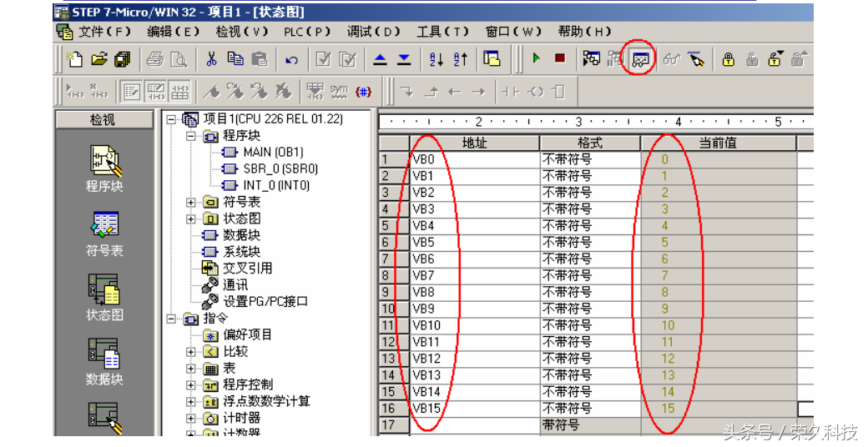Click the lock icon to force values
Screen dimensions: 868x447
coord(729,59)
